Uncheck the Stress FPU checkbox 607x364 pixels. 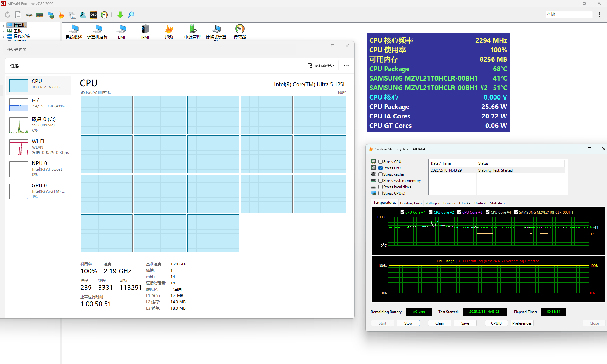pyautogui.click(x=381, y=168)
